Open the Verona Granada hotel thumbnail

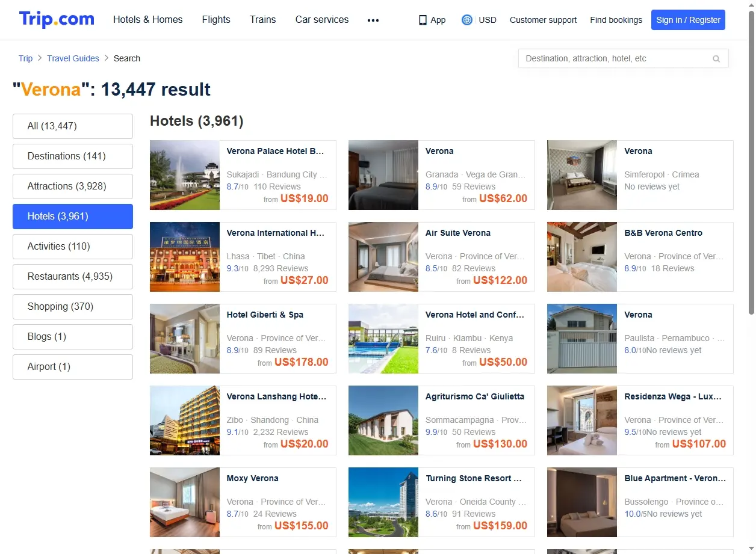tap(383, 175)
